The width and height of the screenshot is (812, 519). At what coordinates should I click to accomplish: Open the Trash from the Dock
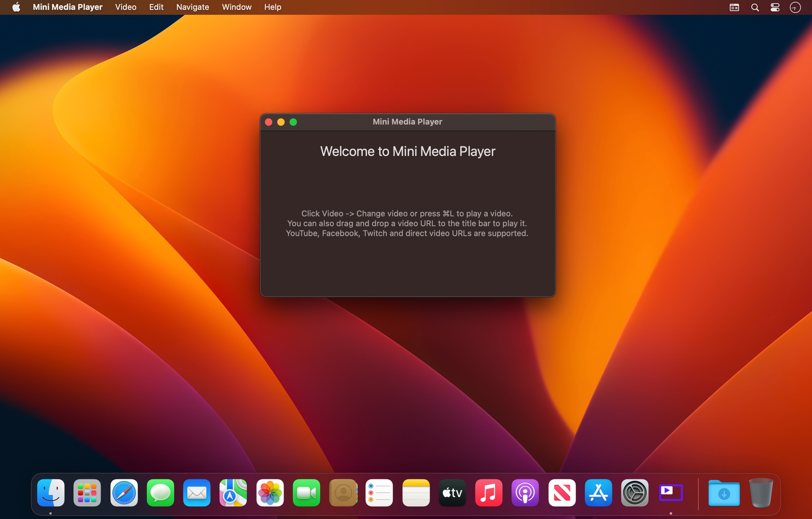coord(761,492)
